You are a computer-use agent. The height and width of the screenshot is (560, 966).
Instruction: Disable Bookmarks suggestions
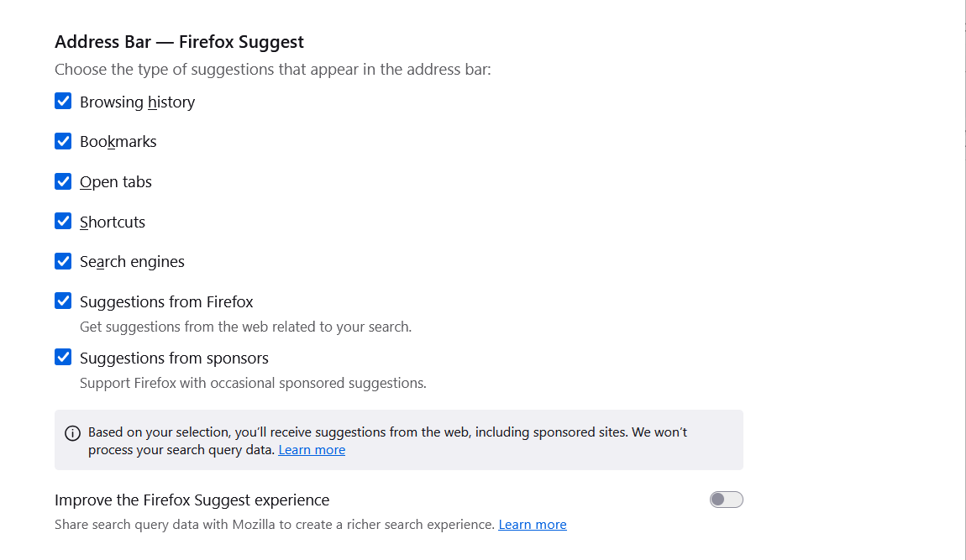(63, 141)
